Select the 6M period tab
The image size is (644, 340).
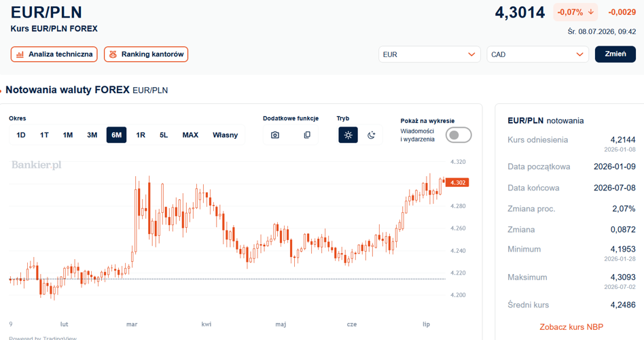(x=116, y=135)
